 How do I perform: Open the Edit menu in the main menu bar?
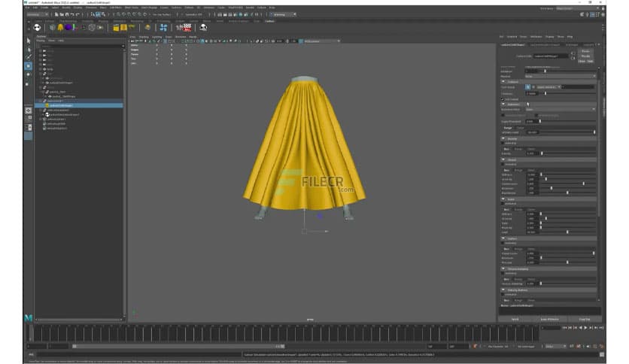(35, 8)
